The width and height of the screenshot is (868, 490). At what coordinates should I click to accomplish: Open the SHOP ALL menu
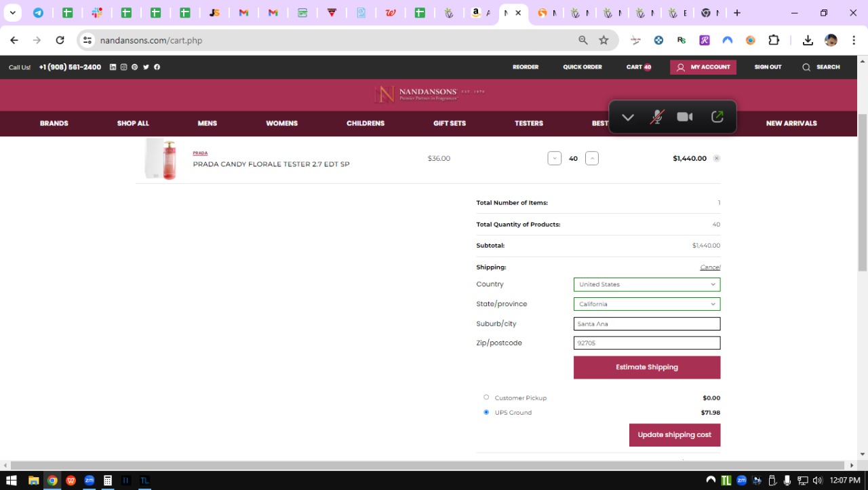click(x=133, y=124)
